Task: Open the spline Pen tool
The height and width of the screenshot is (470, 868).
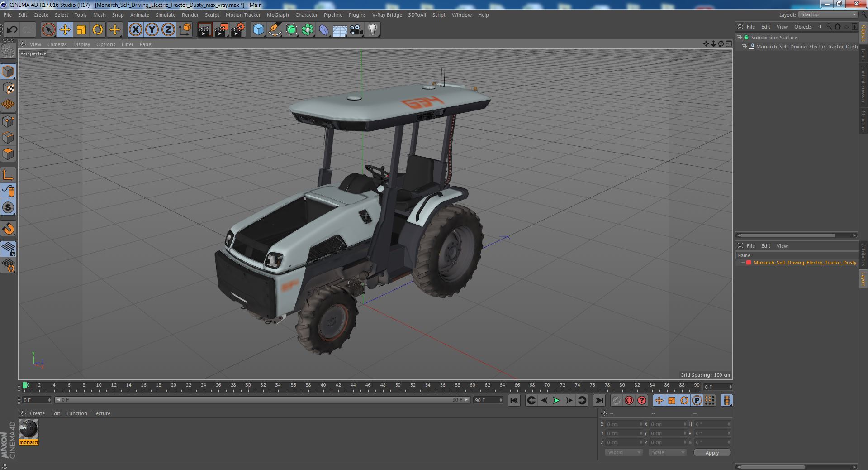Action: point(275,30)
